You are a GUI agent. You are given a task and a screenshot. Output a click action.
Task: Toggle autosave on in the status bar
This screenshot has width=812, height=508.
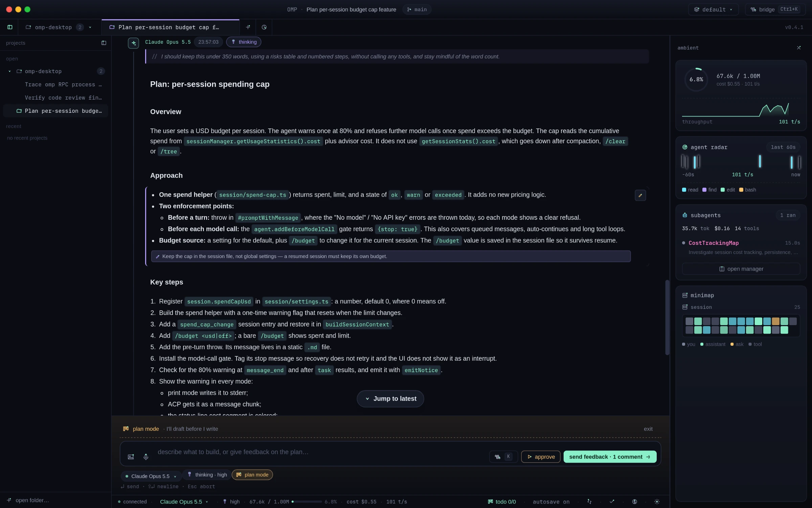click(551, 502)
